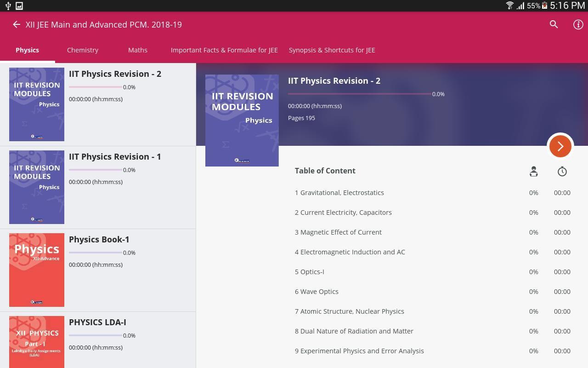This screenshot has height=368, width=588.
Task: Tap the image notification icon
Action: (19, 6)
